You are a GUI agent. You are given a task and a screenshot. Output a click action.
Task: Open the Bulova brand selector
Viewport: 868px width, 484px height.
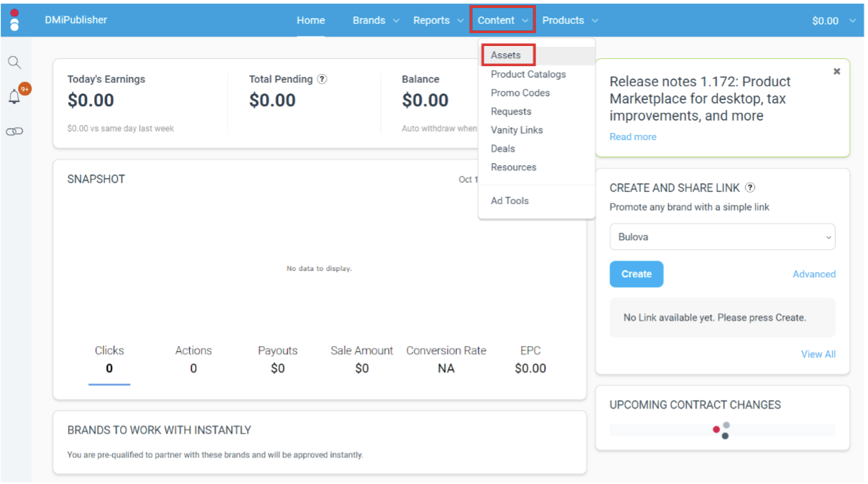click(722, 237)
